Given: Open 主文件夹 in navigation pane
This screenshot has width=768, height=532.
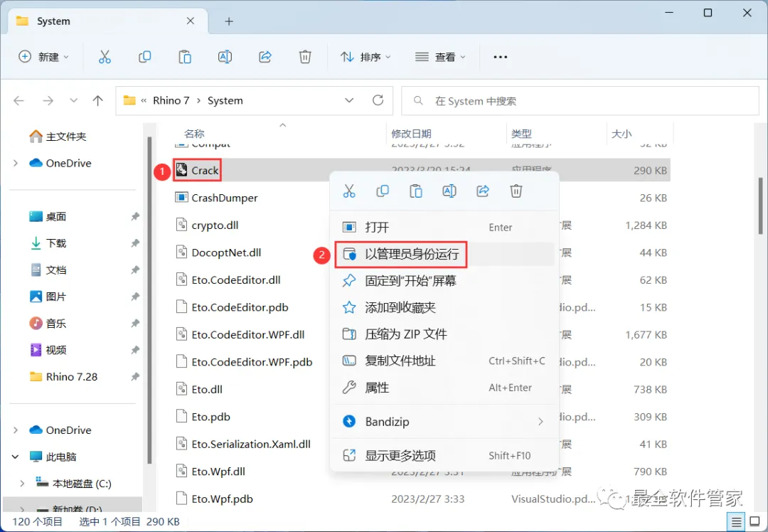Looking at the screenshot, I should pyautogui.click(x=58, y=137).
